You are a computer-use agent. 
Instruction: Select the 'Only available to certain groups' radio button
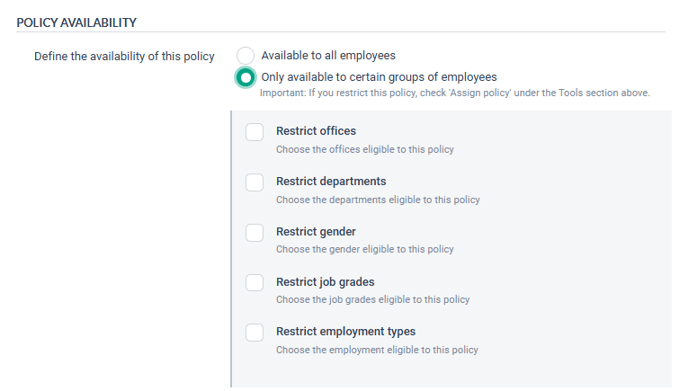245,78
